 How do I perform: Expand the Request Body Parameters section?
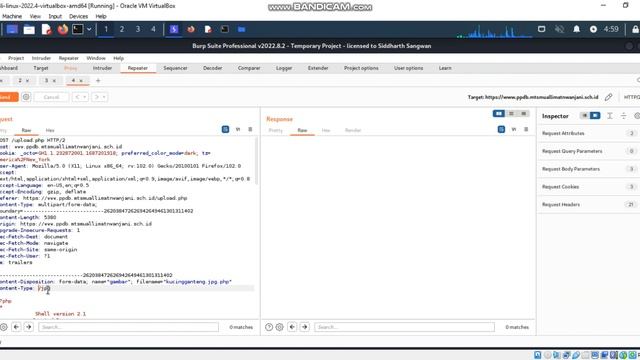[588, 169]
